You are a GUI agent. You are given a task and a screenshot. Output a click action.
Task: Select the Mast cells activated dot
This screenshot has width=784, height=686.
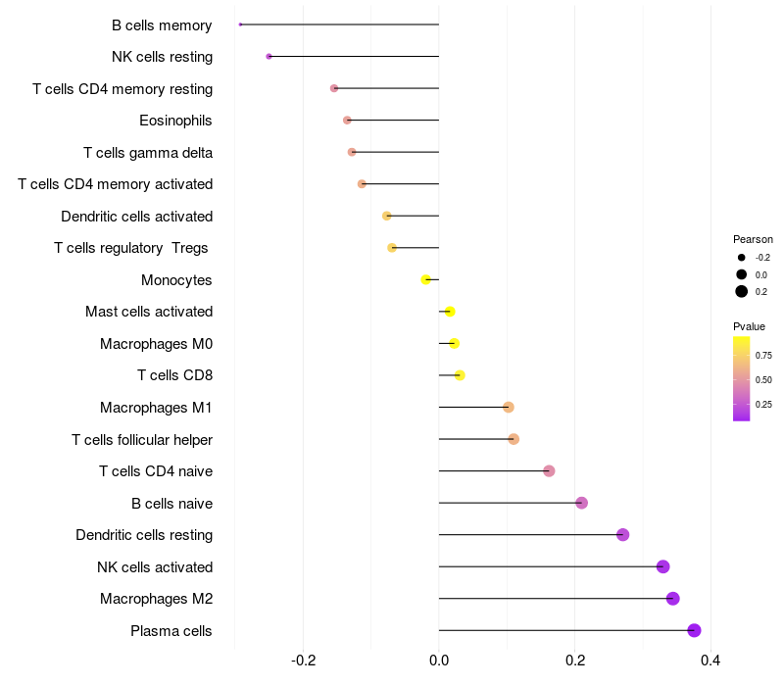(x=450, y=312)
